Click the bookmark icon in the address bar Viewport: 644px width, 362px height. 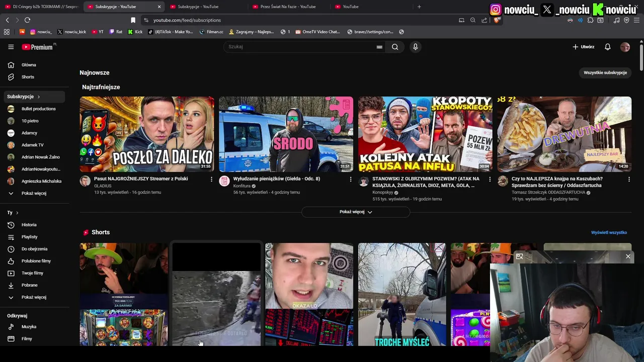pos(133,20)
